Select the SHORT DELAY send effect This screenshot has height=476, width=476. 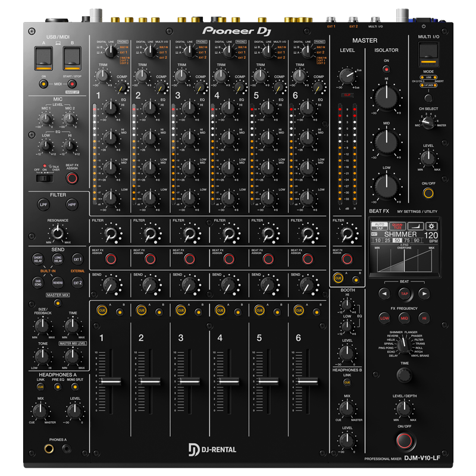click(x=38, y=259)
